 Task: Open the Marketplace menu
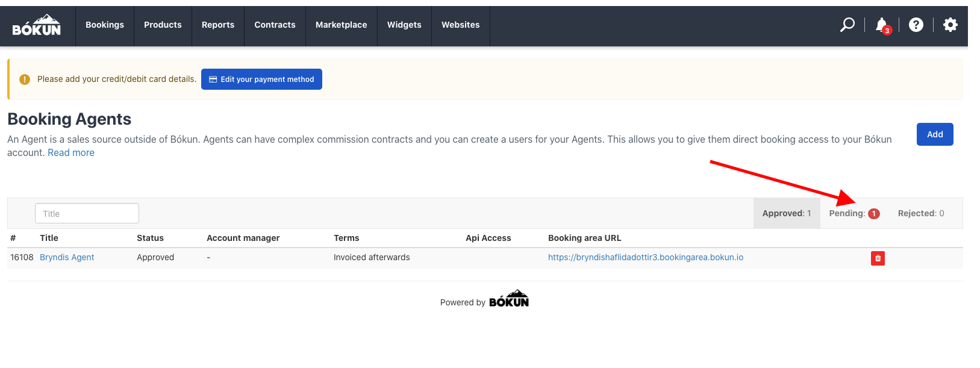(x=341, y=25)
